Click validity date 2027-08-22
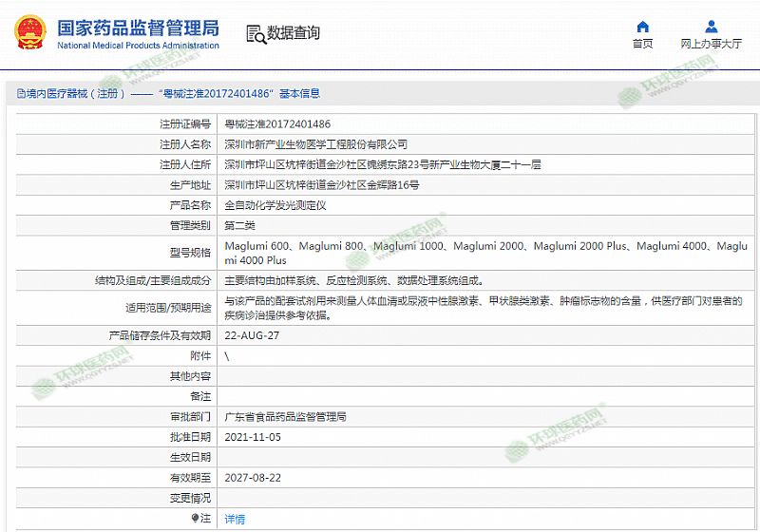The width and height of the screenshot is (760, 532). 253,478
